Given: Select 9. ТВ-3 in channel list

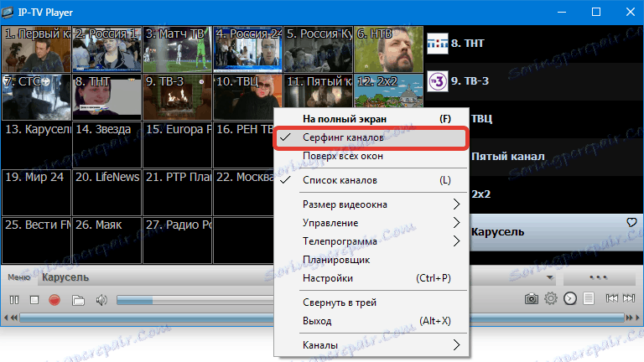Looking at the screenshot, I should [x=533, y=81].
